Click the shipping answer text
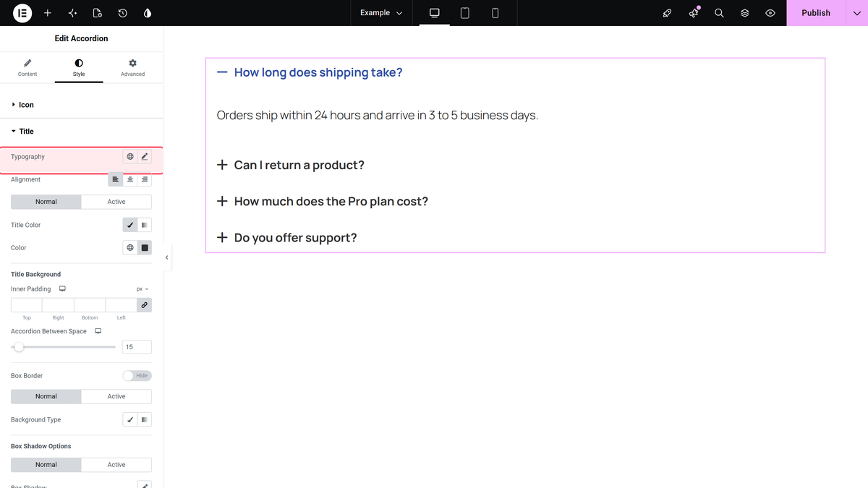This screenshot has width=868, height=488. (377, 115)
